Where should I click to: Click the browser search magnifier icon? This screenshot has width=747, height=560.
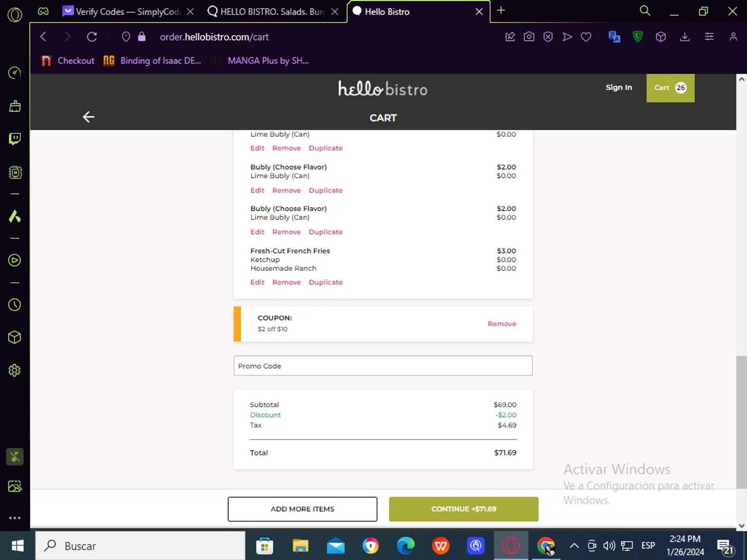click(645, 11)
